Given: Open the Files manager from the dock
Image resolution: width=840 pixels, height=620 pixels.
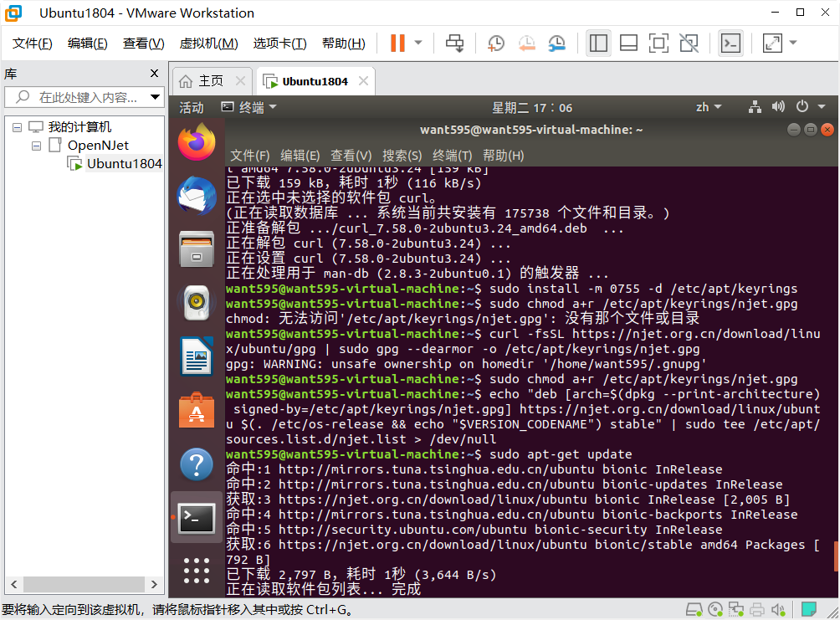Looking at the screenshot, I should (x=197, y=249).
